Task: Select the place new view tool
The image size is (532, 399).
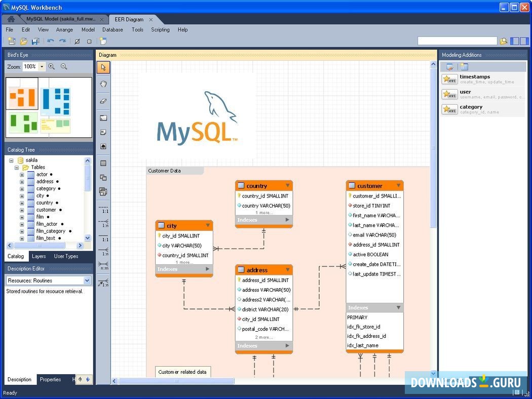Action: pos(103,177)
